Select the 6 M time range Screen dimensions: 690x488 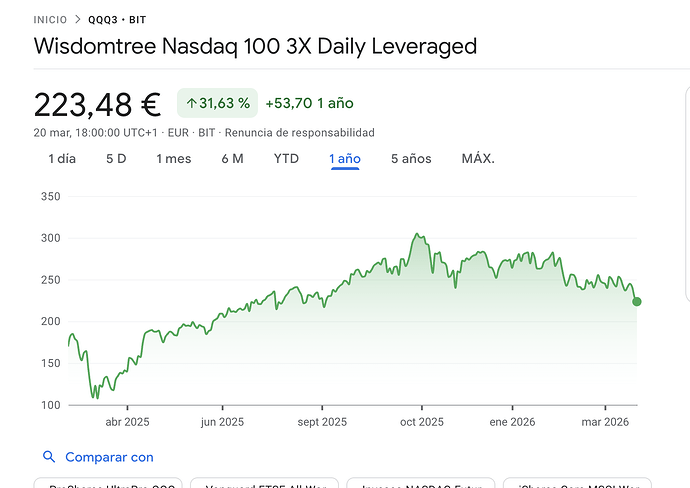coord(232,158)
